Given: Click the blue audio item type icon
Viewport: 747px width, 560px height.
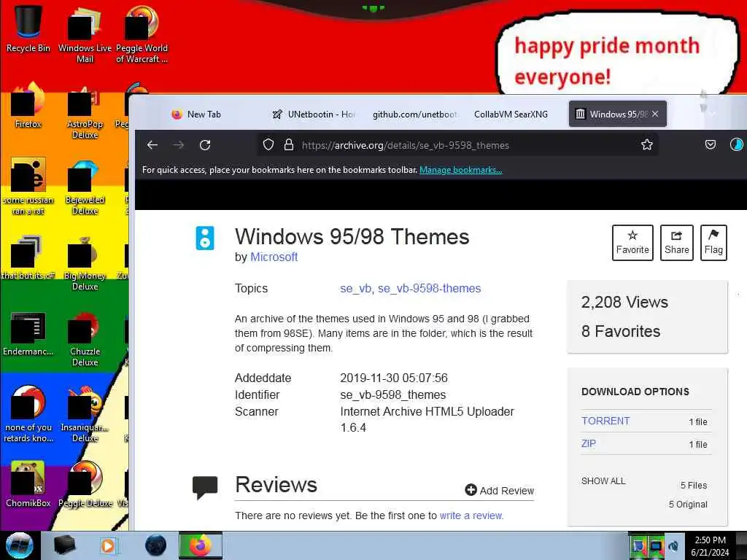Looking at the screenshot, I should click(205, 238).
